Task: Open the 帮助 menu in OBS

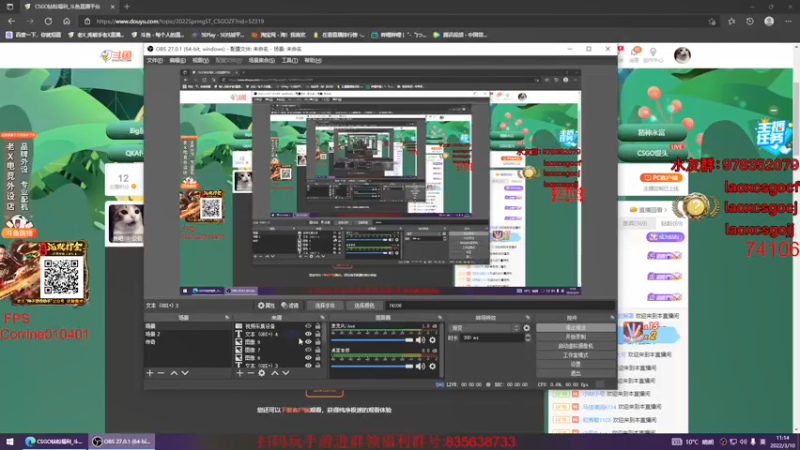Action: [312, 60]
